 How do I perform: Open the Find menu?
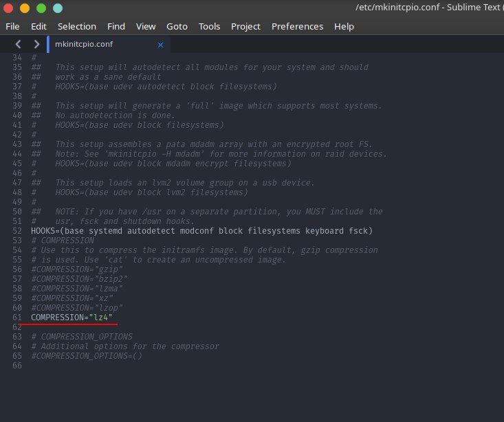116,26
